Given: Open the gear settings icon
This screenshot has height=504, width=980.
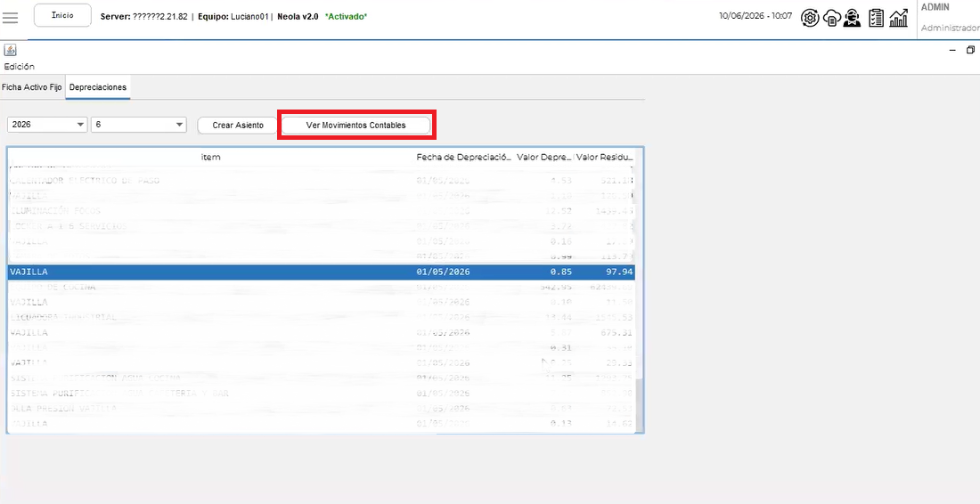Looking at the screenshot, I should (810, 18).
